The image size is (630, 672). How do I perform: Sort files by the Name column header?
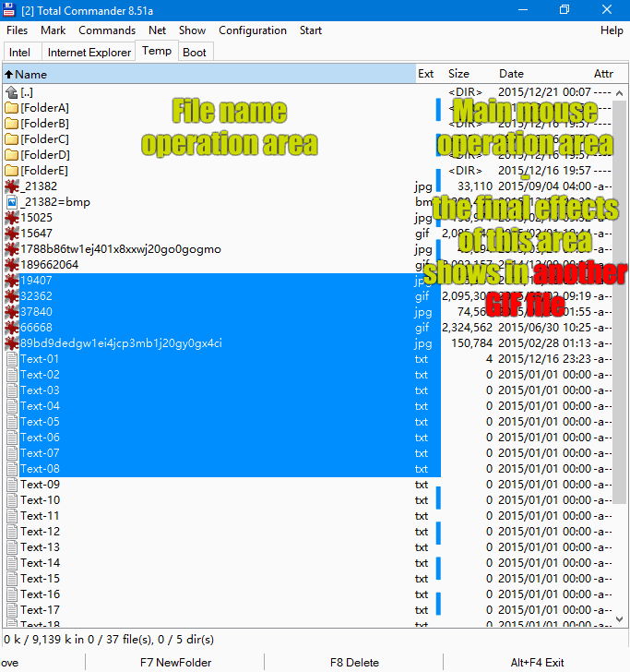(209, 74)
